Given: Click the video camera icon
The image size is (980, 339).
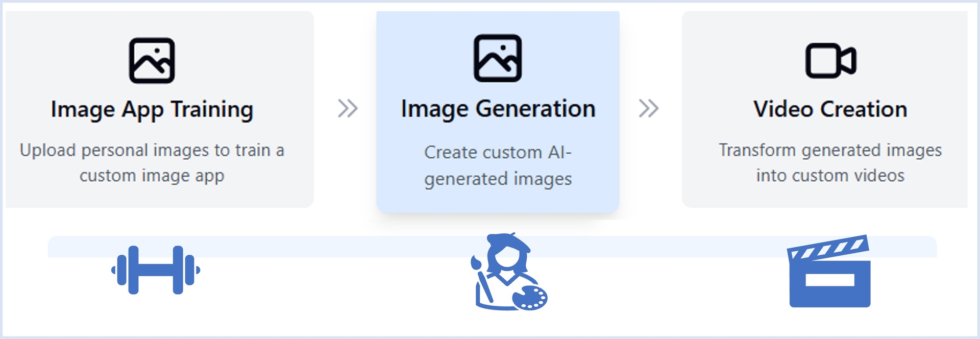Looking at the screenshot, I should (830, 61).
